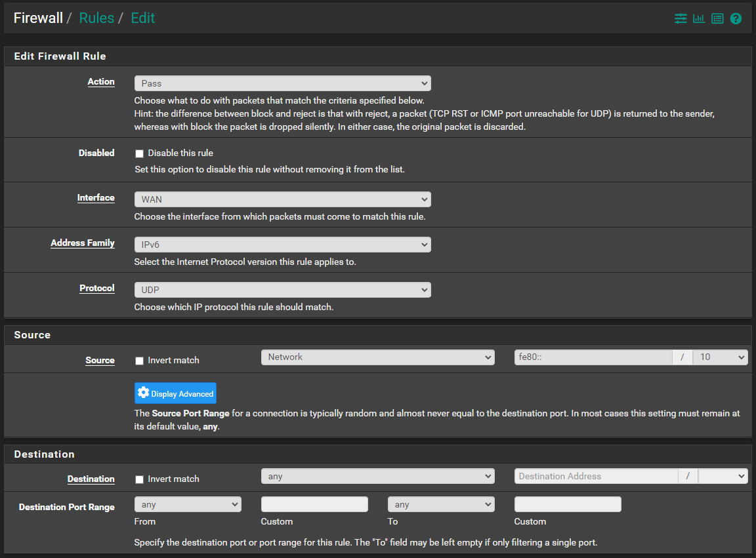
Task: Open the help question-mark icon
Action: coord(736,19)
